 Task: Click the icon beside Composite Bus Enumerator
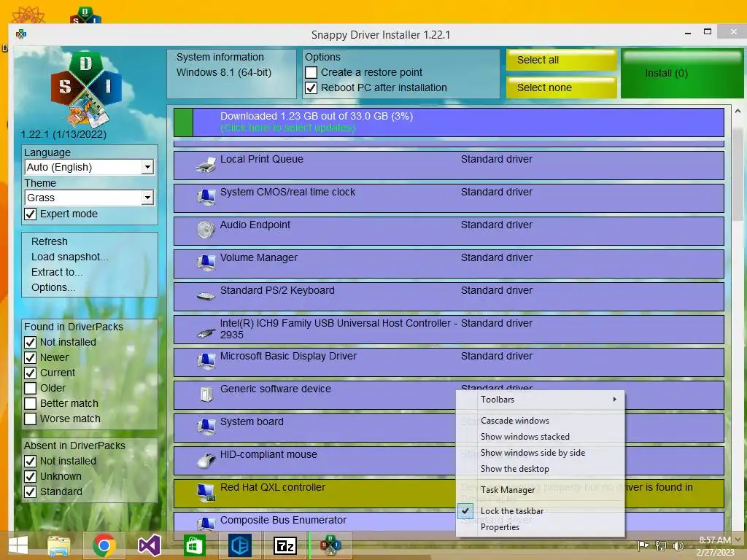[206, 524]
